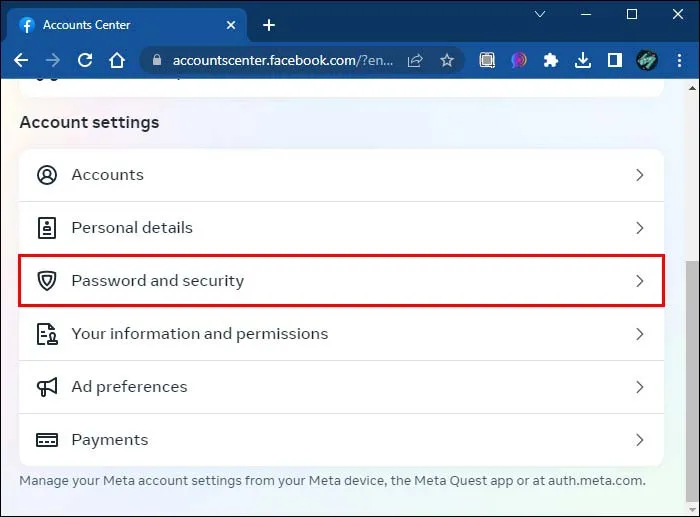
Task: Open the downloads arrow icon in toolbar
Action: (x=583, y=60)
